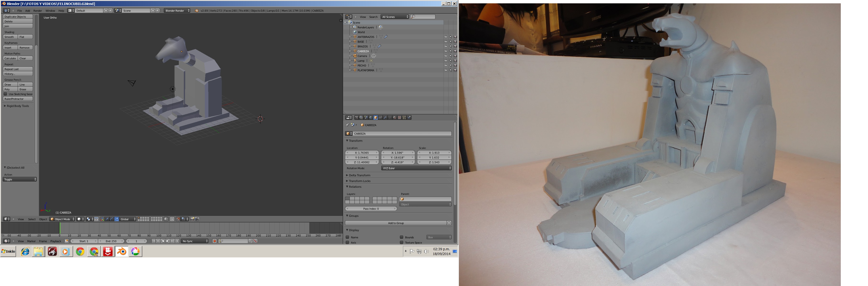The width and height of the screenshot is (868, 286).
Task: Open the World properties tab icon
Action: point(371,117)
